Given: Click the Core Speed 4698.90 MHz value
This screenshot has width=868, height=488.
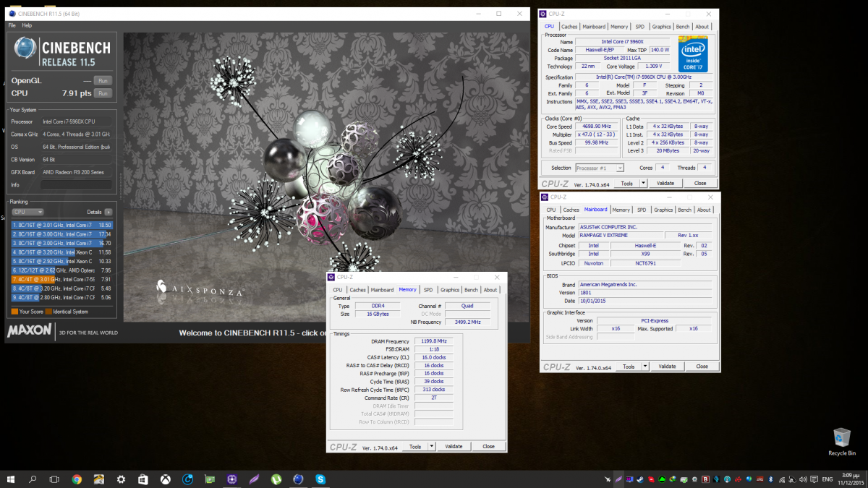Looking at the screenshot, I should 596,127.
